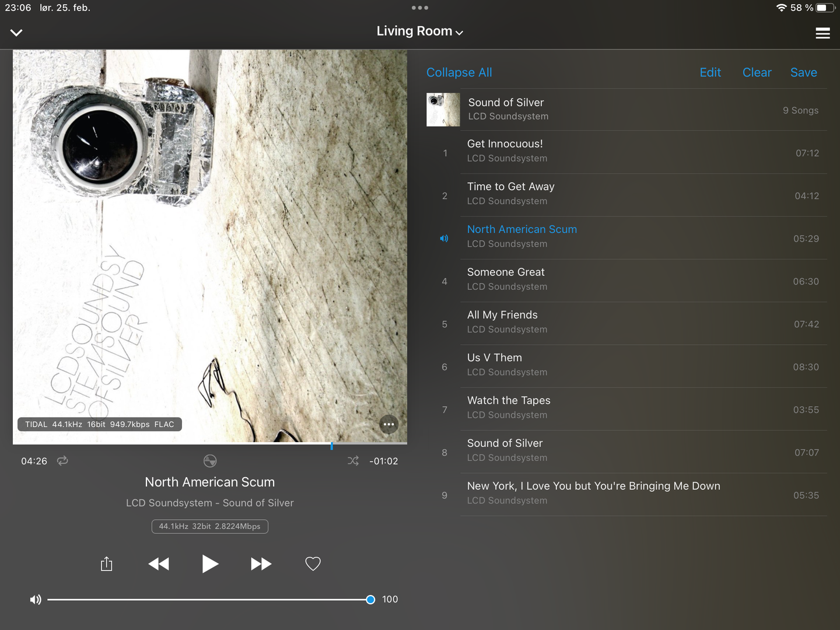840x630 pixels.
Task: Save the queue as playlist
Action: click(x=803, y=72)
